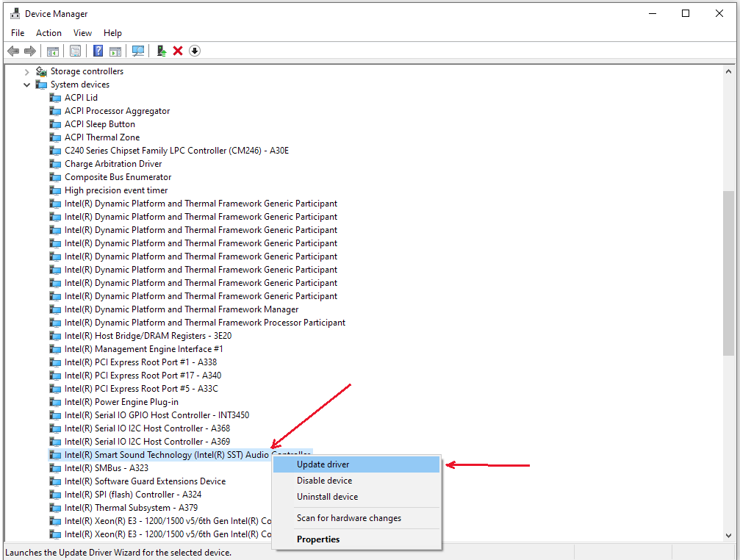Image resolution: width=740 pixels, height=560 pixels.
Task: Open the Help menu
Action: coord(112,33)
